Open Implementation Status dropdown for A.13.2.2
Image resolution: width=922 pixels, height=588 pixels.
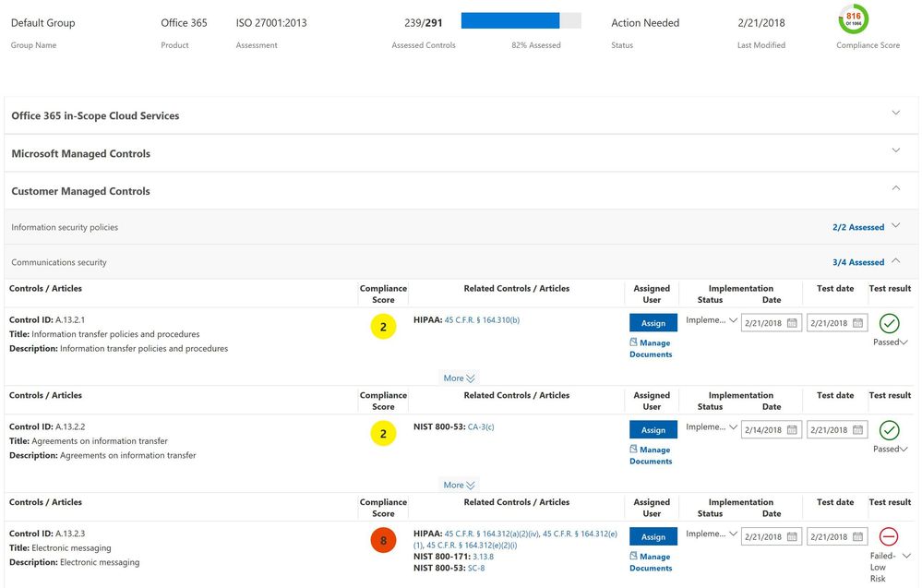[711, 427]
